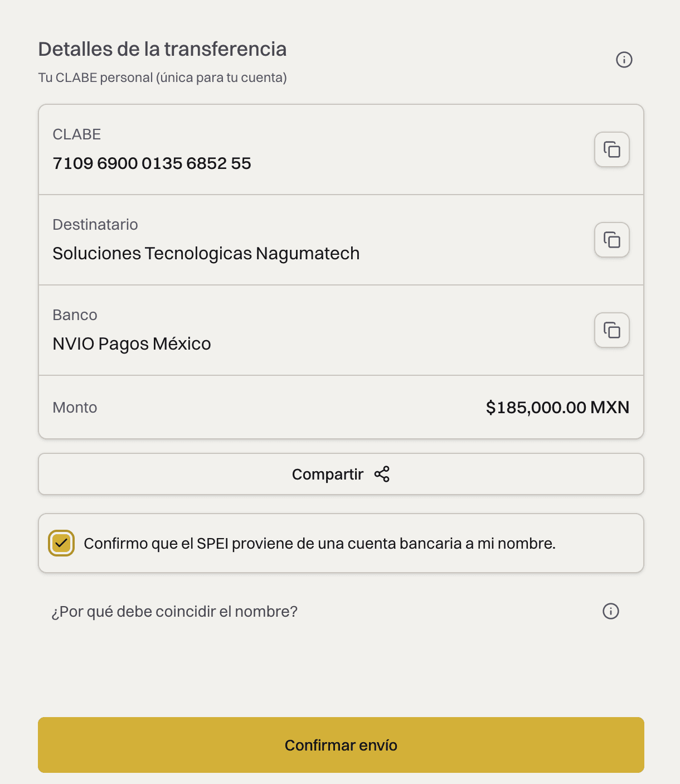Expand '¿Por qué debe coincidir el nombre?'
Viewport: 680px width, 784px height.
[x=174, y=612]
